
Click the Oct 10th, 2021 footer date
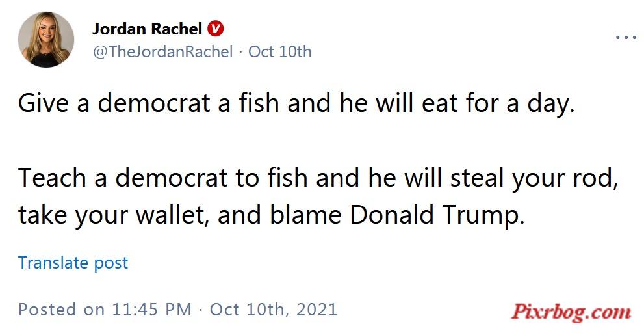point(274,310)
